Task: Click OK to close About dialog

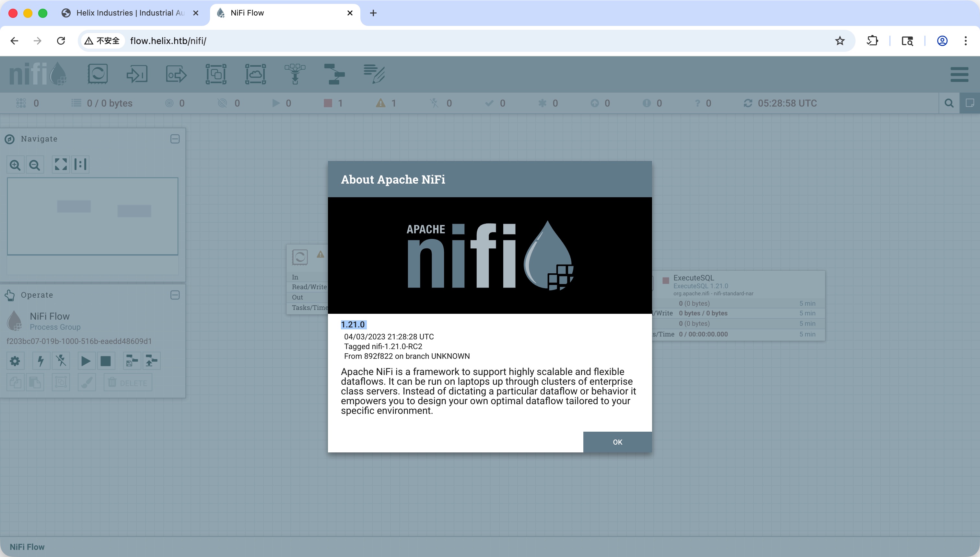Action: click(617, 442)
